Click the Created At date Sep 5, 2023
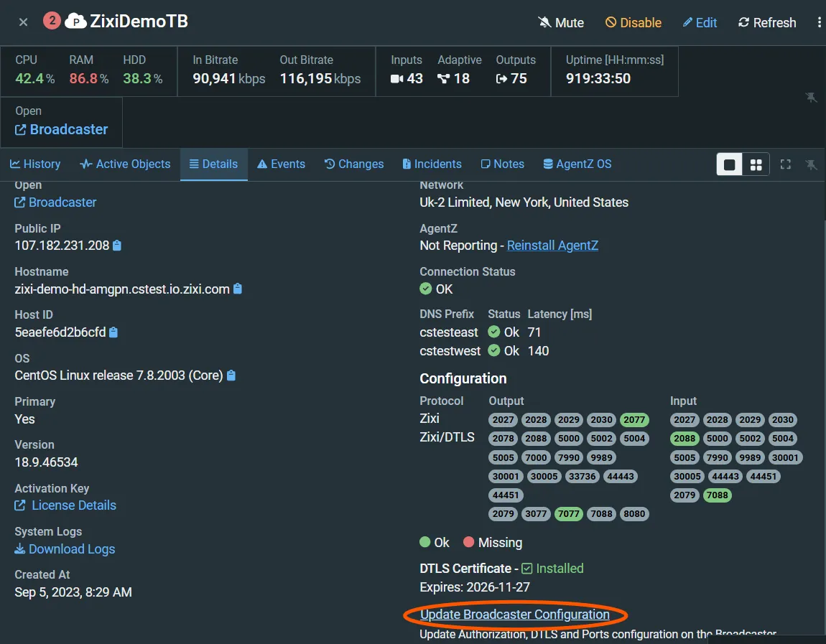This screenshot has height=644, width=826. tap(73, 592)
